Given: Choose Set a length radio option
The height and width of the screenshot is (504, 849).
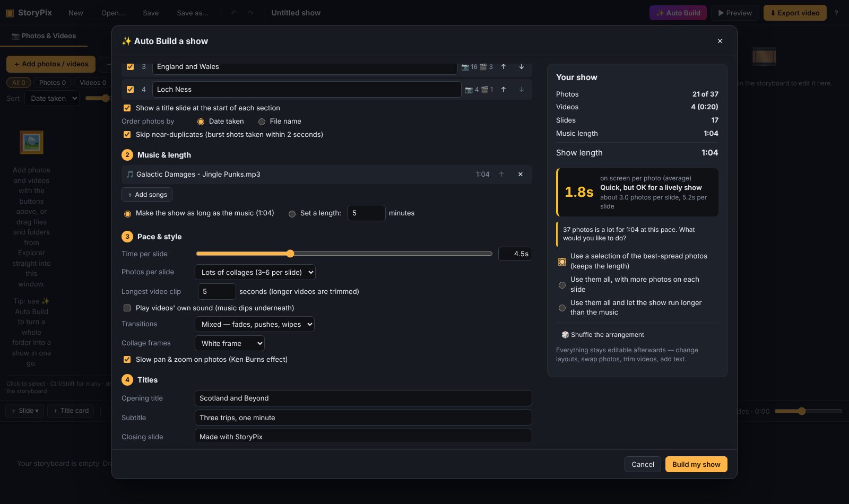Looking at the screenshot, I should coord(292,214).
